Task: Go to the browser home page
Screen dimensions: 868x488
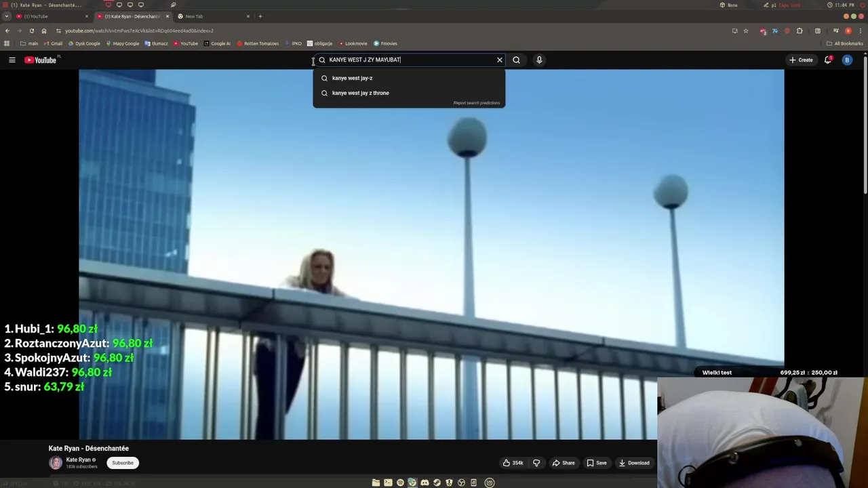Action: tap(44, 30)
